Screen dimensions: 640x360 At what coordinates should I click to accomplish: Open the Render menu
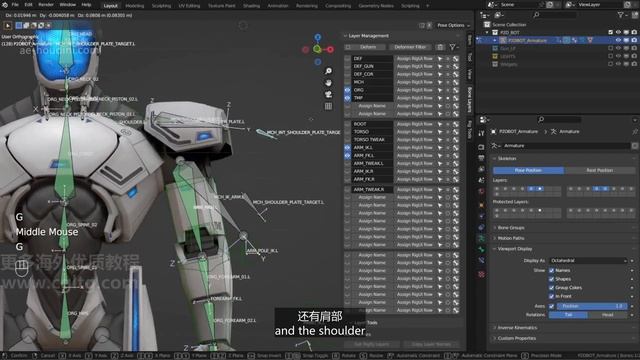[46, 4]
